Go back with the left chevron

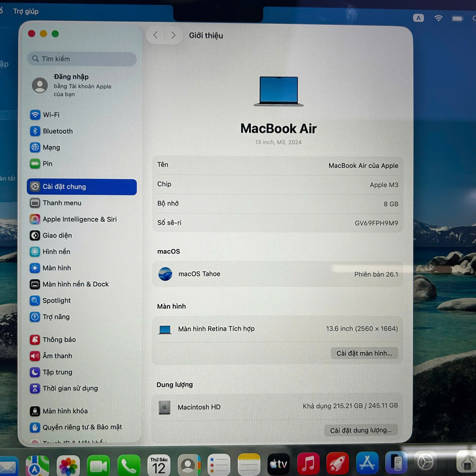pos(156,35)
